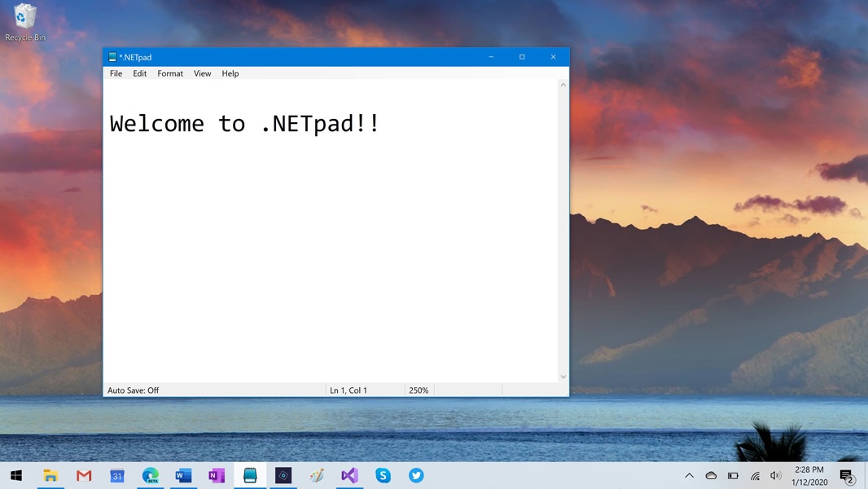The width and height of the screenshot is (868, 489).
Task: Open the File menu
Action: 116,73
